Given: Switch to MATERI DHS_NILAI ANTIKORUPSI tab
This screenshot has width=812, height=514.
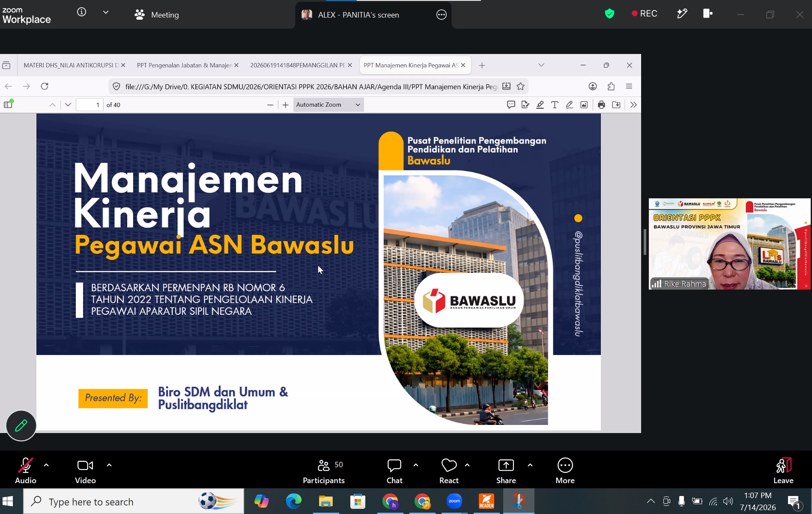Looking at the screenshot, I should pyautogui.click(x=70, y=65).
